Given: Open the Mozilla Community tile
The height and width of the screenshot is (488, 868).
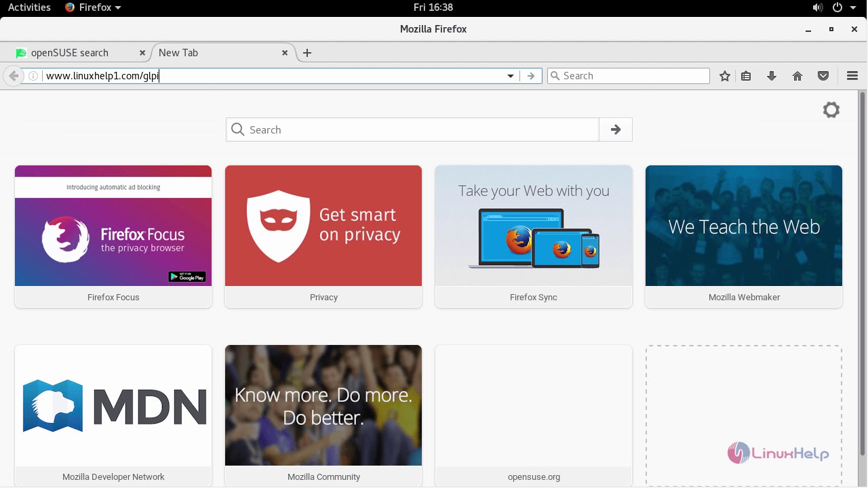Looking at the screenshot, I should [x=323, y=415].
